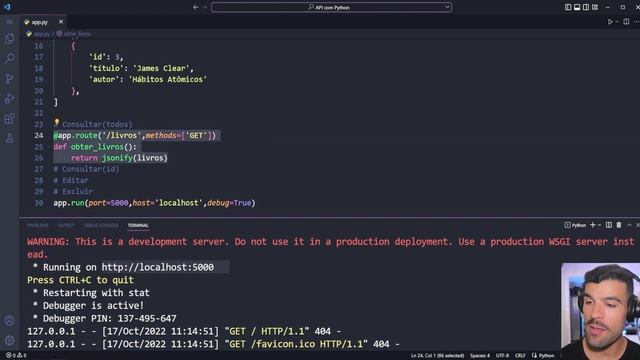This screenshot has height=360, width=640.
Task: Toggle the bottom panel visibility
Action: click(577, 7)
